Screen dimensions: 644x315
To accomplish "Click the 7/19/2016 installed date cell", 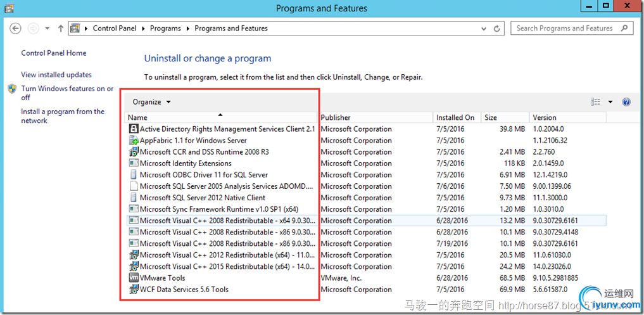I will pyautogui.click(x=451, y=243).
